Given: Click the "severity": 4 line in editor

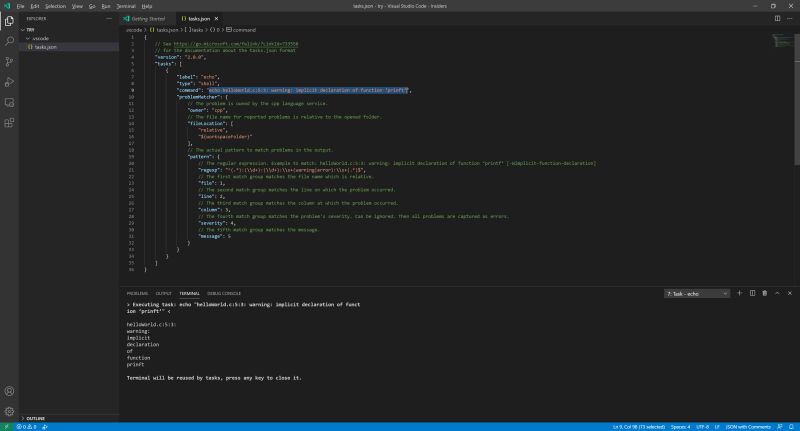Looking at the screenshot, I should [217, 223].
